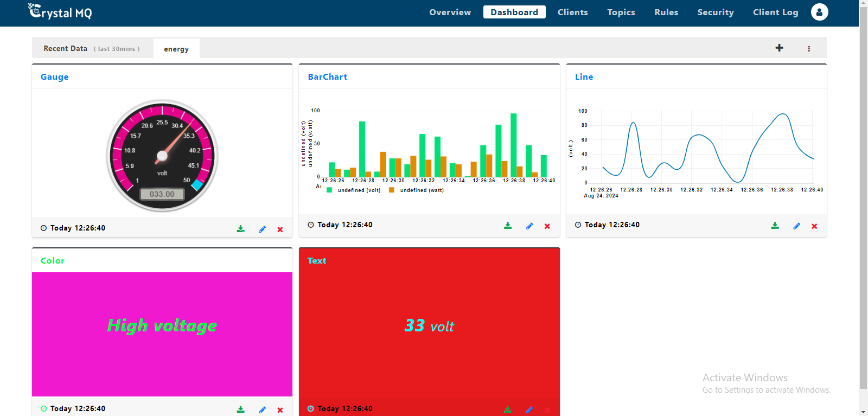Screen dimensions: 868x416
Task: Download the Line widget data
Action: click(x=775, y=226)
